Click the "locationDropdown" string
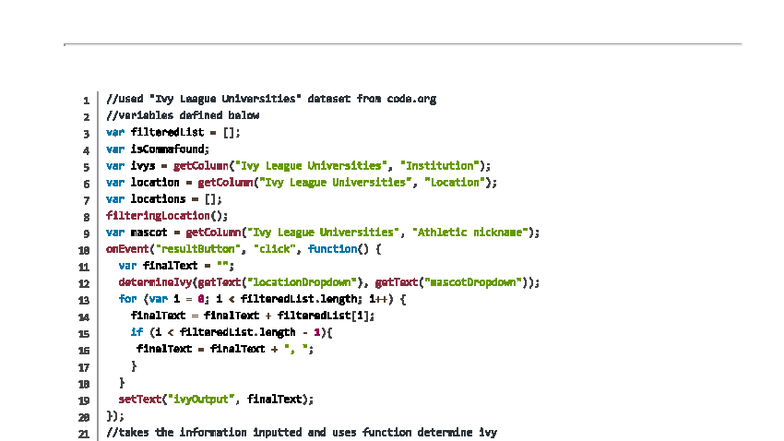This screenshot has width=784, height=441. (x=300, y=282)
